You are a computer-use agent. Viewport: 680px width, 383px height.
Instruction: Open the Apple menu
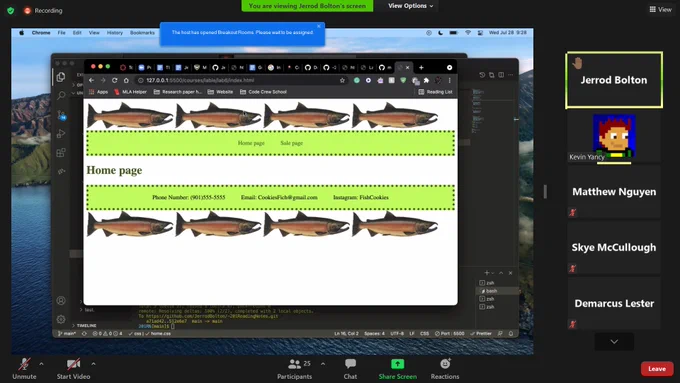(21, 33)
